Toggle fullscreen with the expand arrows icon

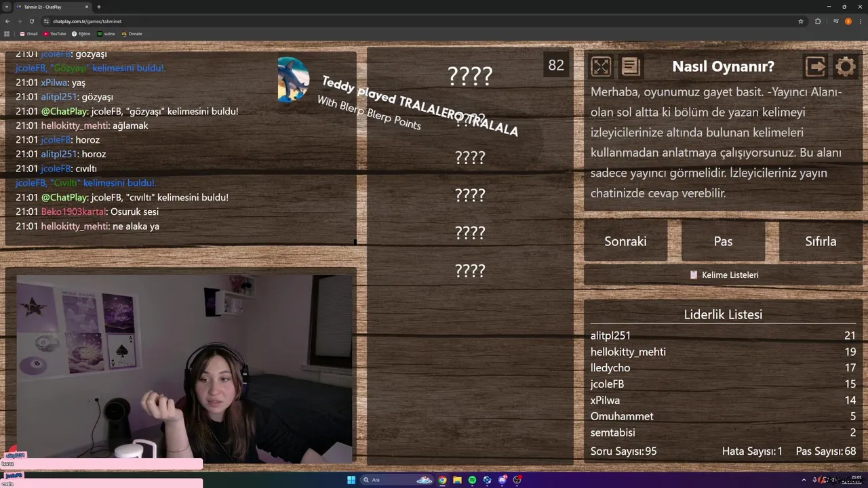coord(601,66)
